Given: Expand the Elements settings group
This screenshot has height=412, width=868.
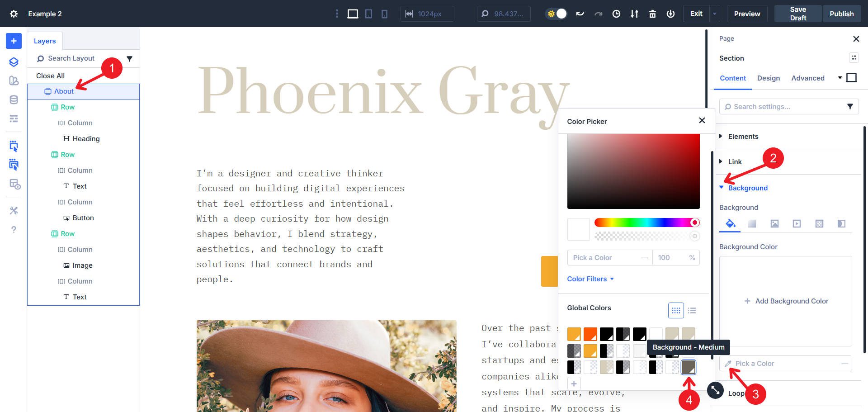Looking at the screenshot, I should click(743, 137).
